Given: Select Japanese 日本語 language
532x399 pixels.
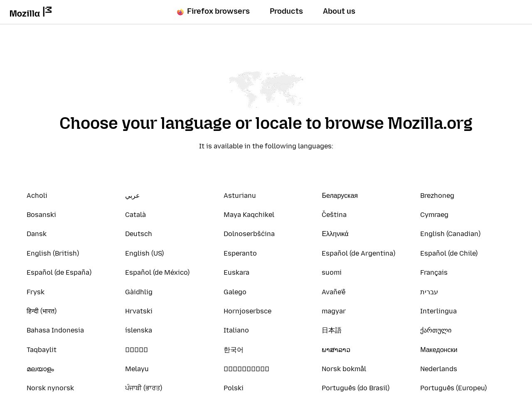Looking at the screenshot, I should [x=332, y=330].
